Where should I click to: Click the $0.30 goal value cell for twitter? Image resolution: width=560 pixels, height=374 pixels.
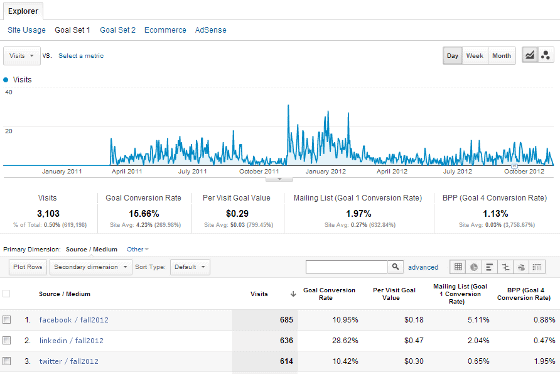tap(414, 361)
